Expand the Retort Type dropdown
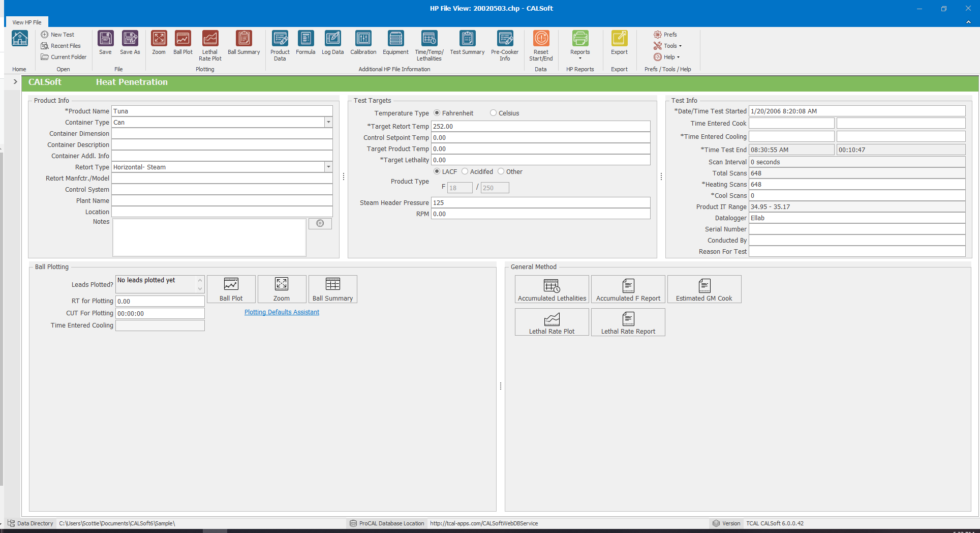Viewport: 980px width, 533px height. tap(328, 167)
